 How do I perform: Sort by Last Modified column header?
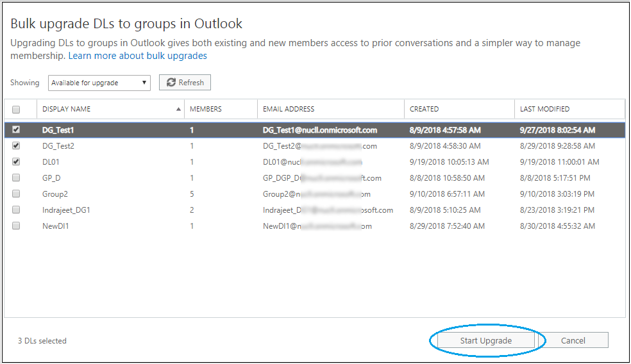coord(544,109)
